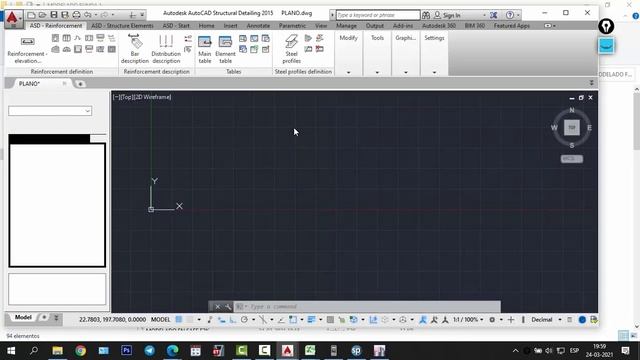Click the binoculars search icon in title bar
Screen dimensions: 640x360
pyautogui.click(x=426, y=15)
